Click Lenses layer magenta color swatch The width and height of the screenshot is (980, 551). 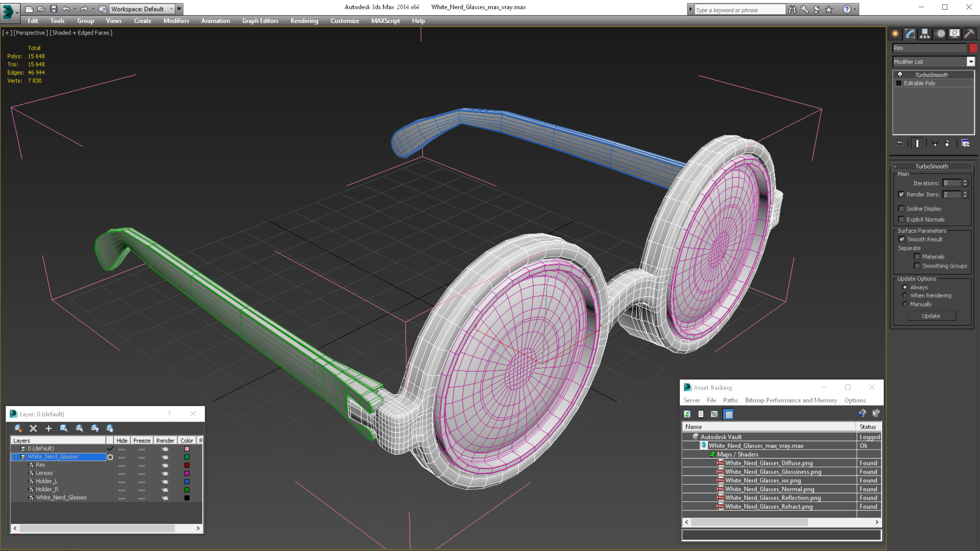pyautogui.click(x=187, y=473)
